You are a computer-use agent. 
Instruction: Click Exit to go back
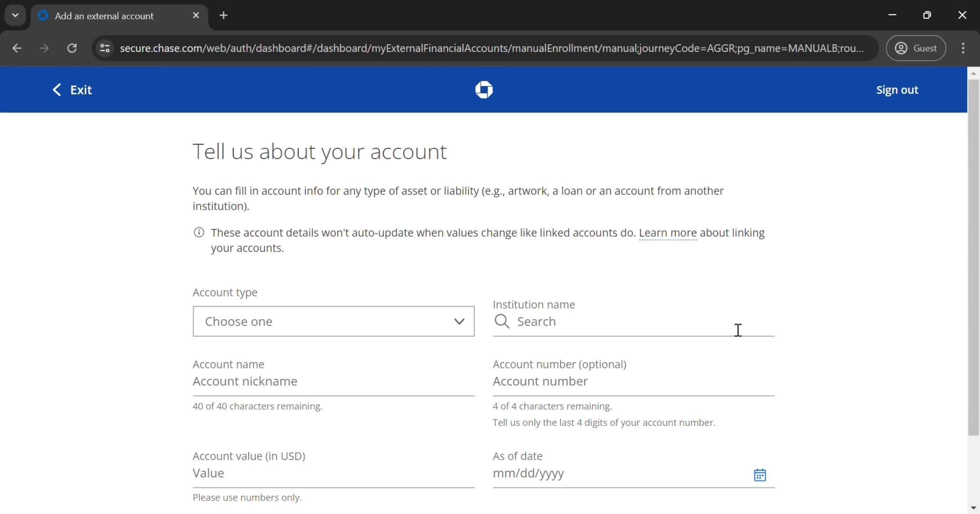[x=72, y=90]
